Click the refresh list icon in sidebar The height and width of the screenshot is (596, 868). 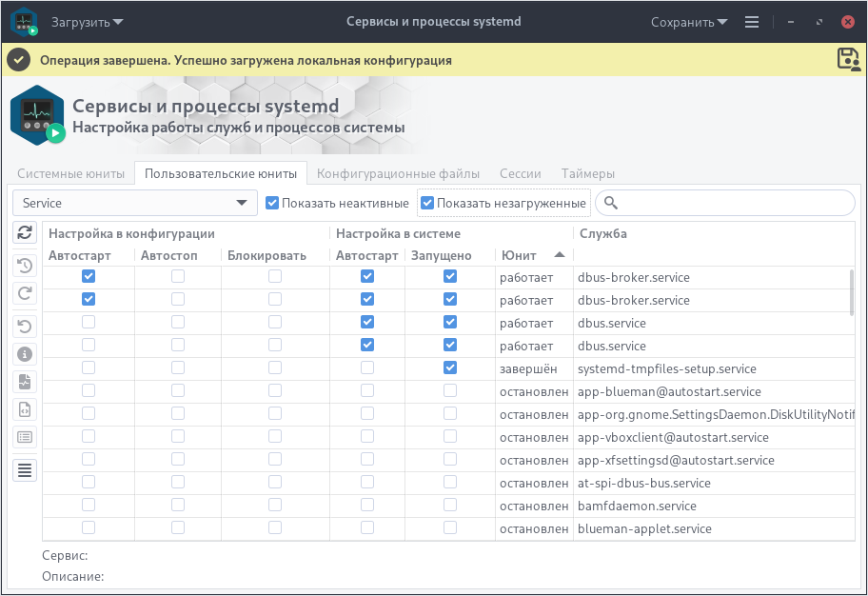pos(26,232)
